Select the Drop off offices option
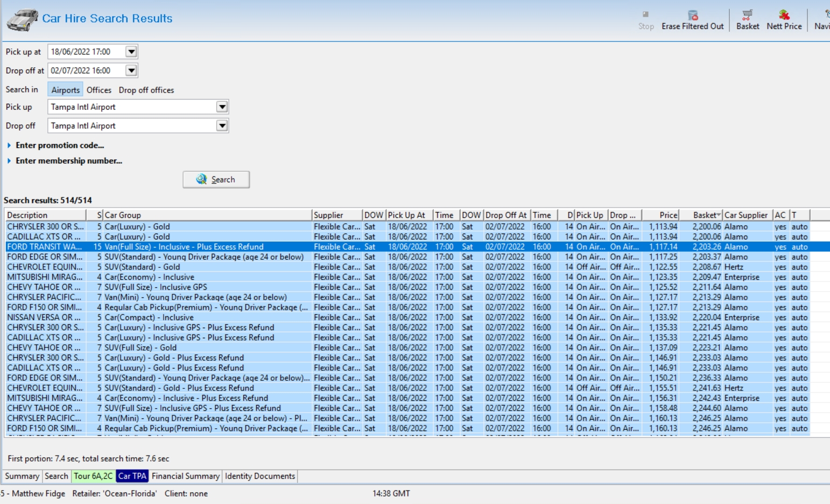Screen dimensions: 830x504 [146, 90]
